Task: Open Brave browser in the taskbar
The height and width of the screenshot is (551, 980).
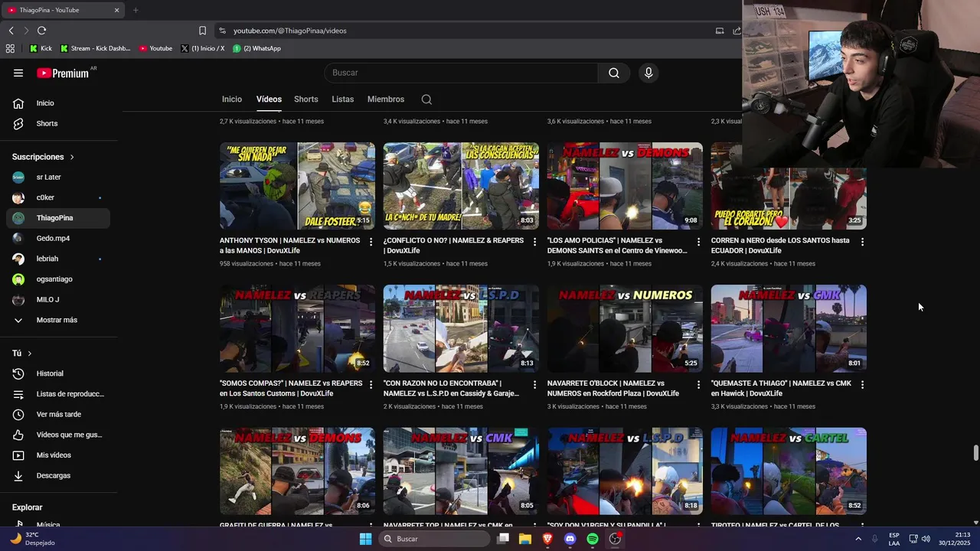Action: point(547,539)
